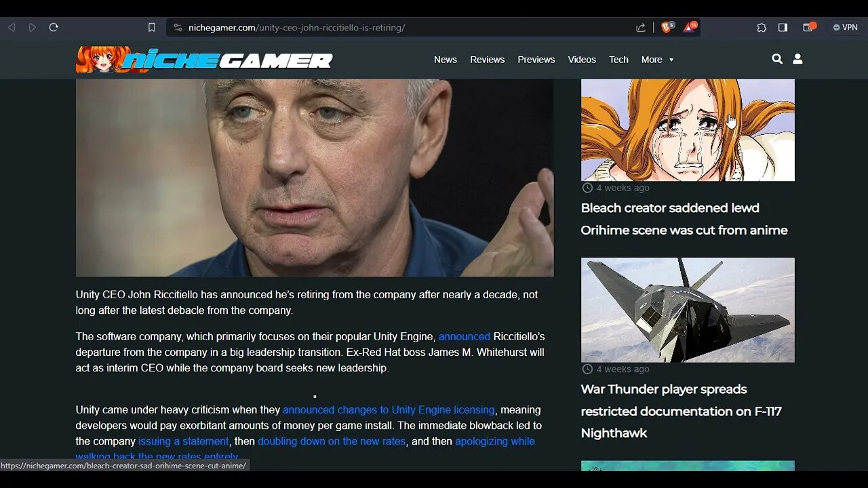This screenshot has width=868, height=488.
Task: Open the Videos menu item
Action: tap(582, 60)
